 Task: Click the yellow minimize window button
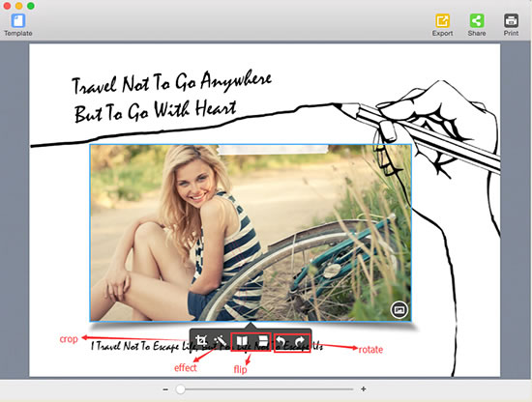click(19, 6)
